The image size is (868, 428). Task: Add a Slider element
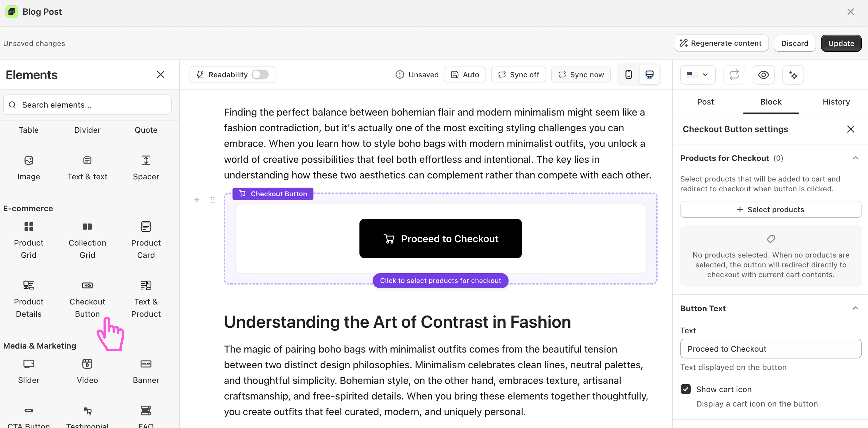coord(29,371)
